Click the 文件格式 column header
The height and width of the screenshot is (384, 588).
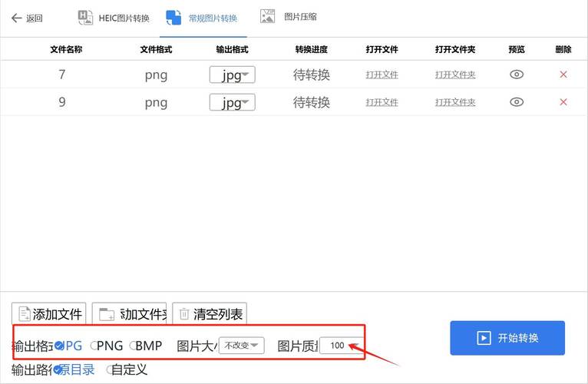coord(156,49)
